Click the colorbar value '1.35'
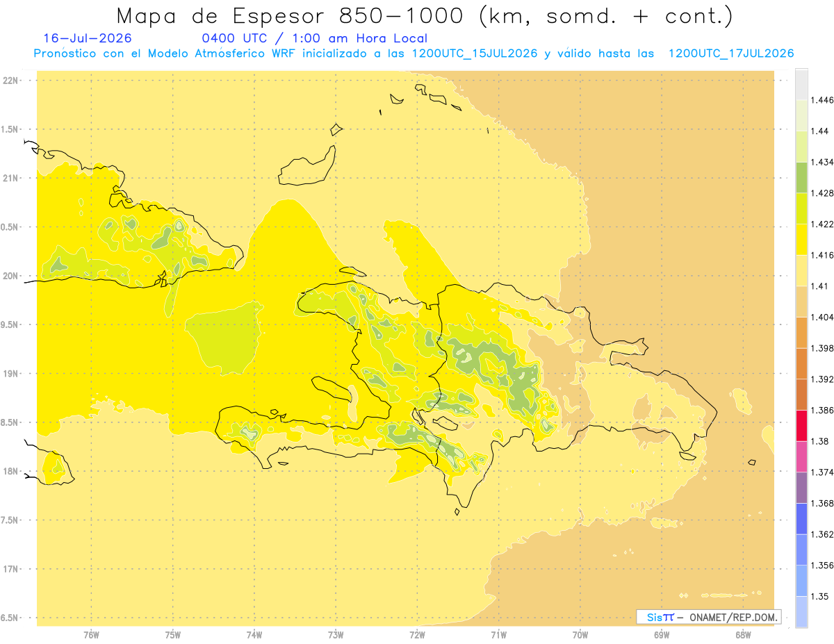The height and width of the screenshot is (644, 834). (820, 596)
